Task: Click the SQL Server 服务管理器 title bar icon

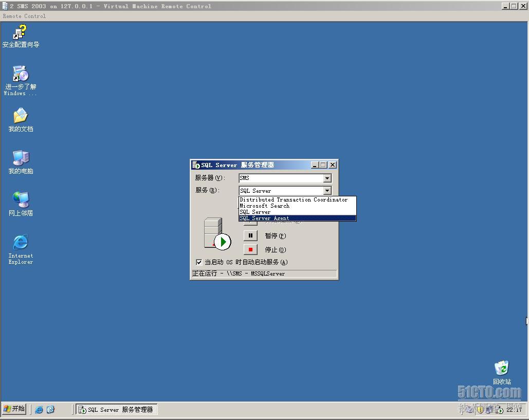Action: 196,165
